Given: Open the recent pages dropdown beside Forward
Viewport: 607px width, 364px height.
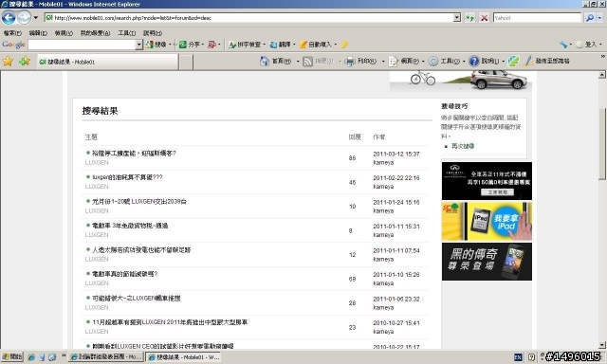Looking at the screenshot, I should click(x=36, y=18).
